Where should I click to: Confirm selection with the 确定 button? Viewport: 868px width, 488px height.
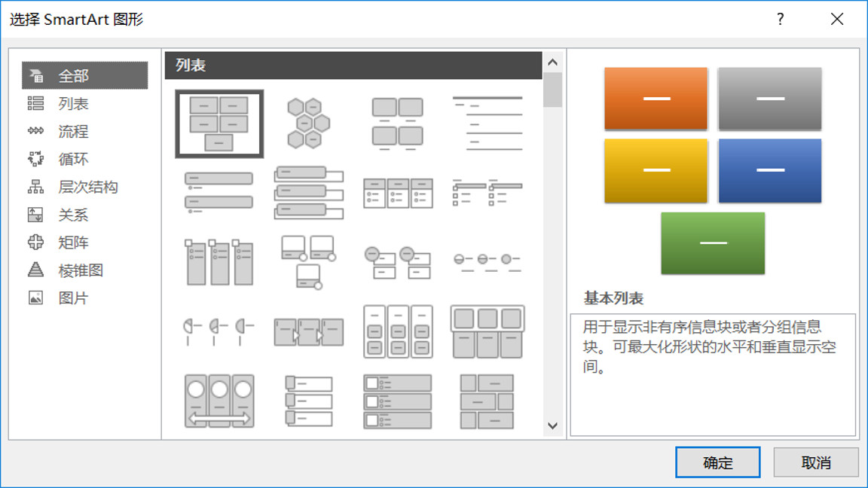718,462
